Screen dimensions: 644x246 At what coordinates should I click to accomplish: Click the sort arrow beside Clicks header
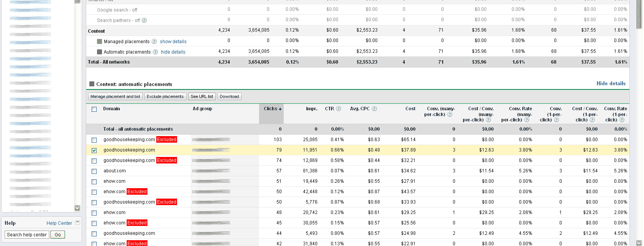280,109
